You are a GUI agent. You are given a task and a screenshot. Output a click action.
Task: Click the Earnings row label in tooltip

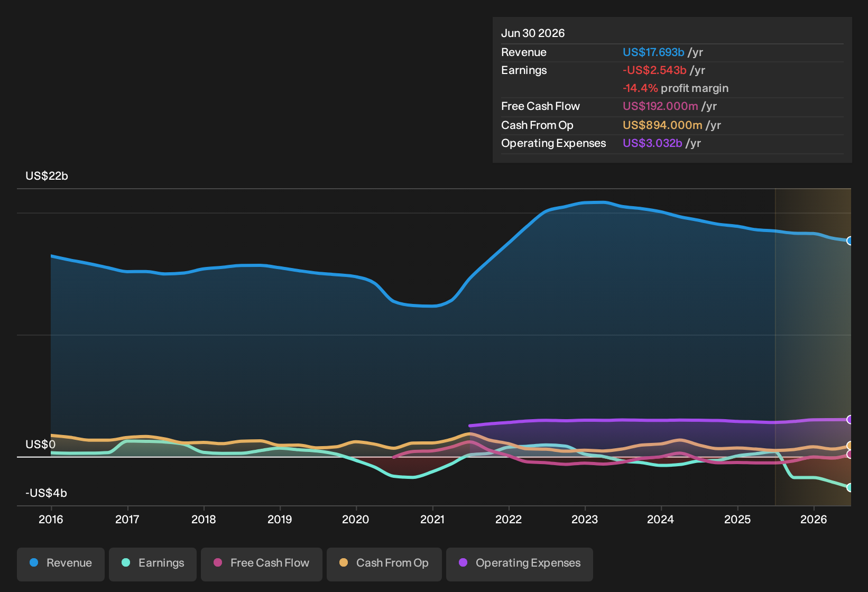pos(524,70)
